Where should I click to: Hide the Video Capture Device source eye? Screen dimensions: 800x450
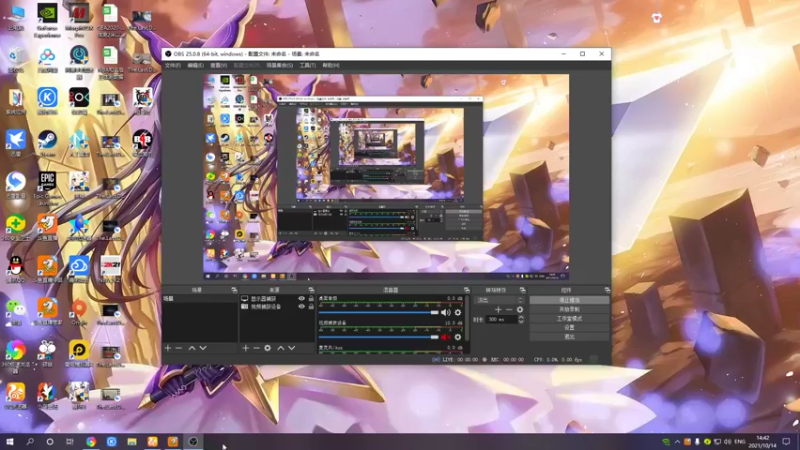point(301,307)
